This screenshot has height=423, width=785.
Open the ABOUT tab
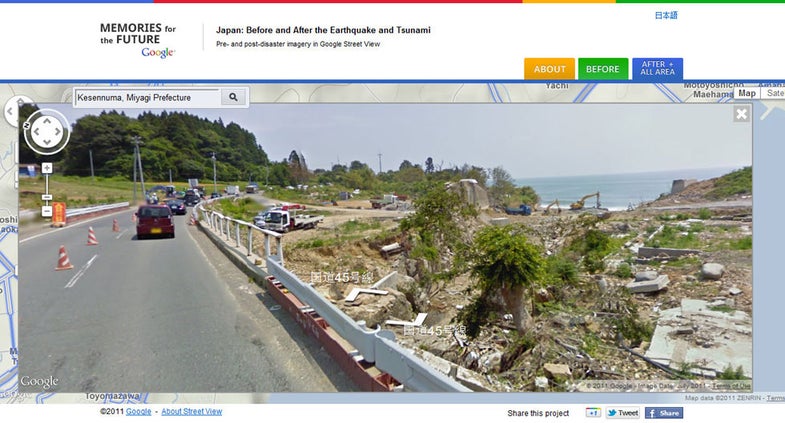pos(549,69)
